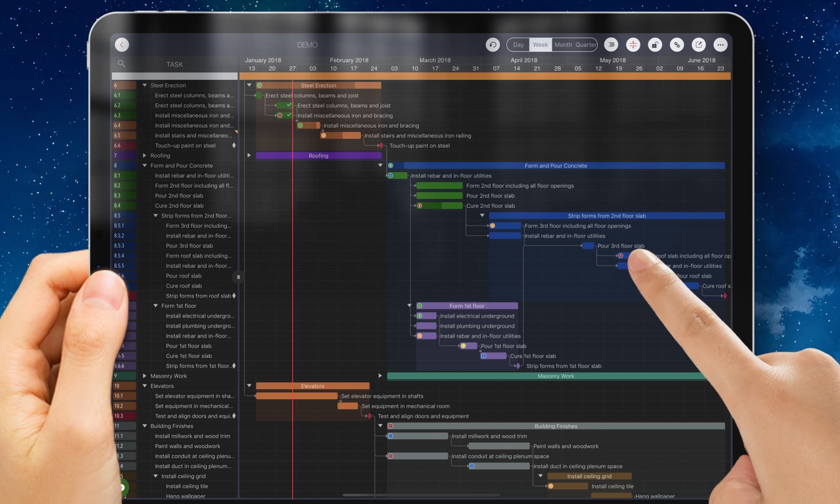Switch to Month view mode

[563, 44]
